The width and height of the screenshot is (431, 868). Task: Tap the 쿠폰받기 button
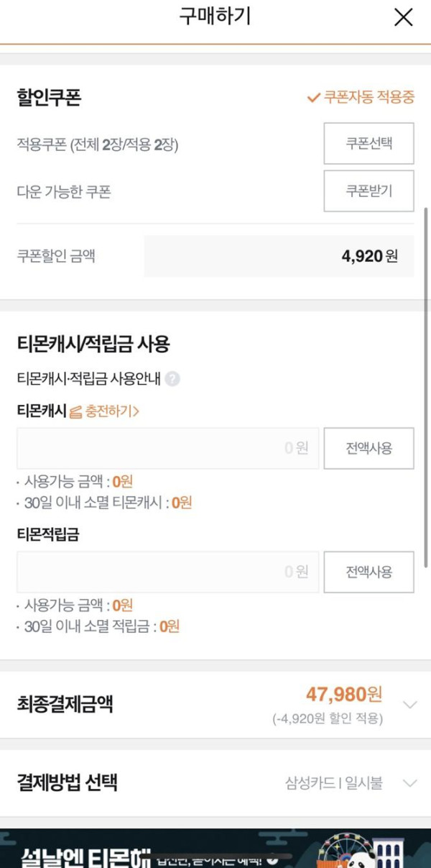[369, 191]
